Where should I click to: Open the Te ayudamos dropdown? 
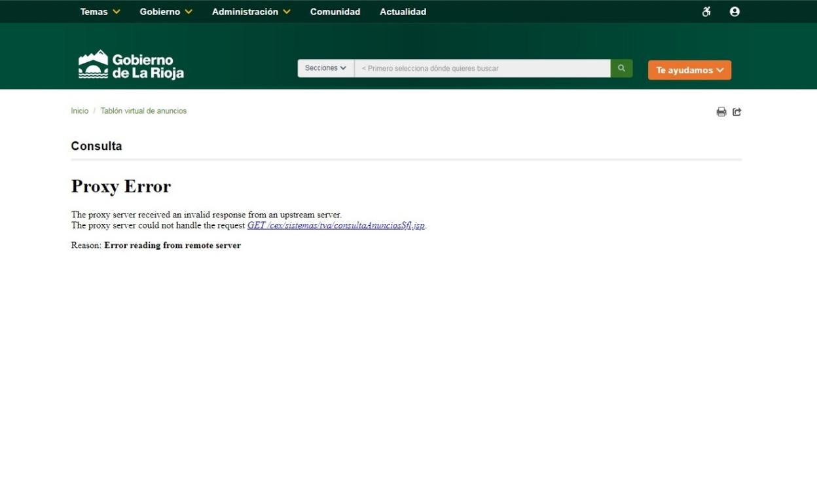[x=689, y=70]
